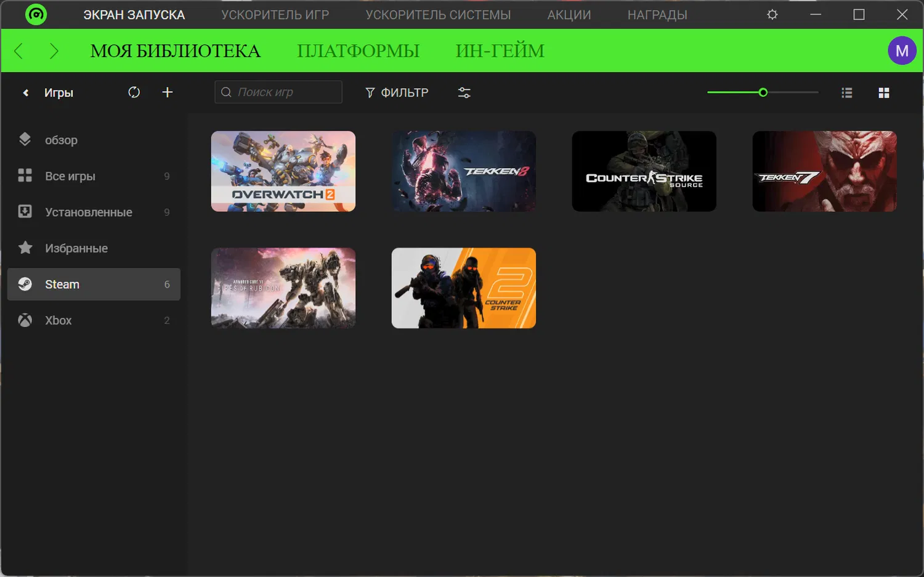This screenshot has width=924, height=577.
Task: Click the Razer Cortex logo icon
Action: (x=36, y=14)
